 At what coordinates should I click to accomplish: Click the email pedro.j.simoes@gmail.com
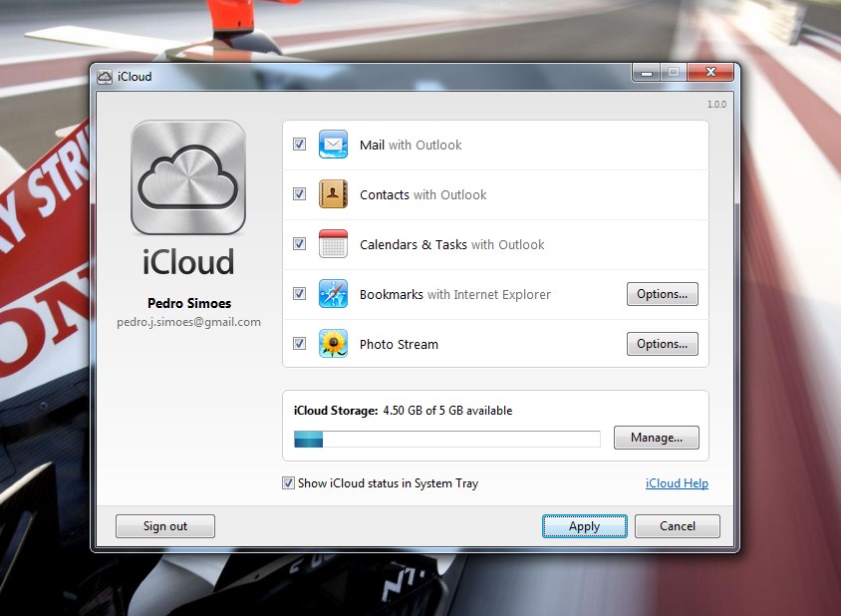(x=188, y=322)
